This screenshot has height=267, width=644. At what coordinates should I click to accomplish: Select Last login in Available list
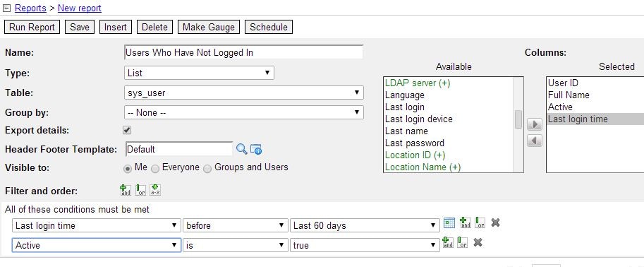pos(449,107)
